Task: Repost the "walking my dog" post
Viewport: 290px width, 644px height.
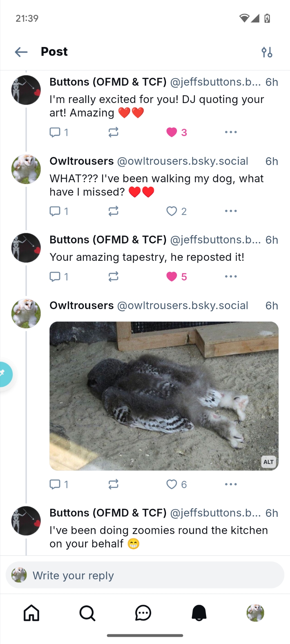Action: 113,211
